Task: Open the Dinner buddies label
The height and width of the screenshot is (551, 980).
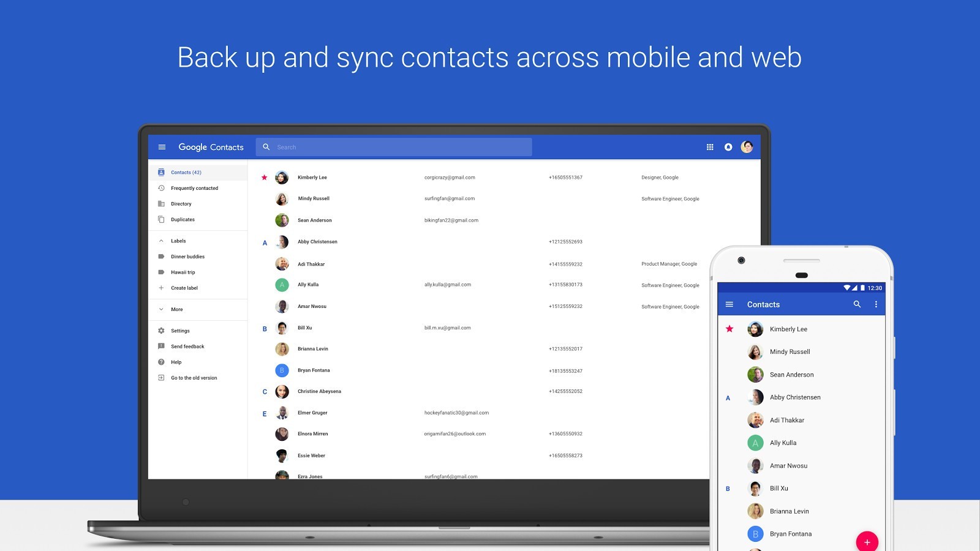Action: tap(187, 256)
